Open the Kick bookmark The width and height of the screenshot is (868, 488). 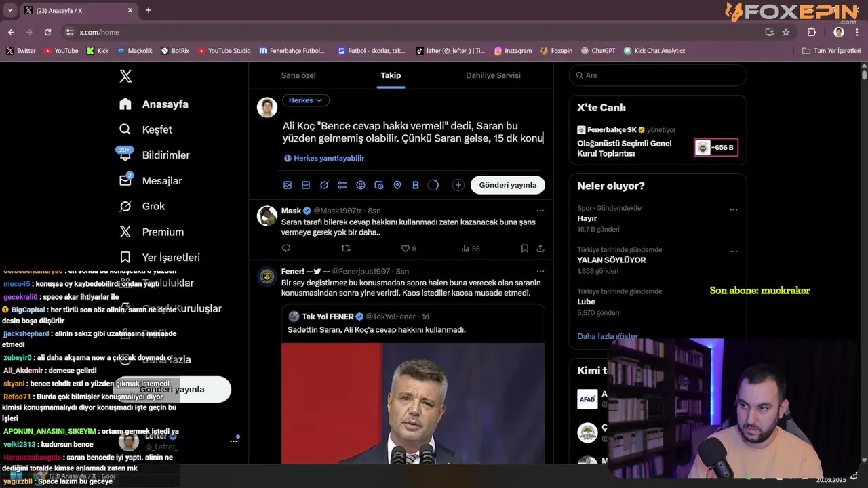98,51
